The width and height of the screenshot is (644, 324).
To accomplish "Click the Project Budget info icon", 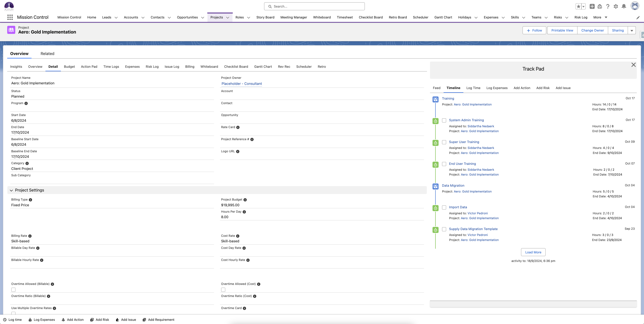I will (245, 200).
